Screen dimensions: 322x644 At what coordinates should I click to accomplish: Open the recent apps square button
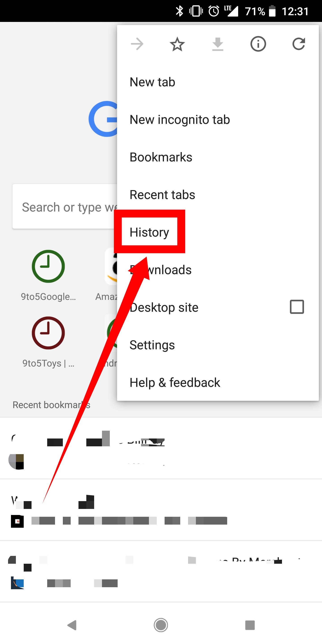[x=250, y=625]
